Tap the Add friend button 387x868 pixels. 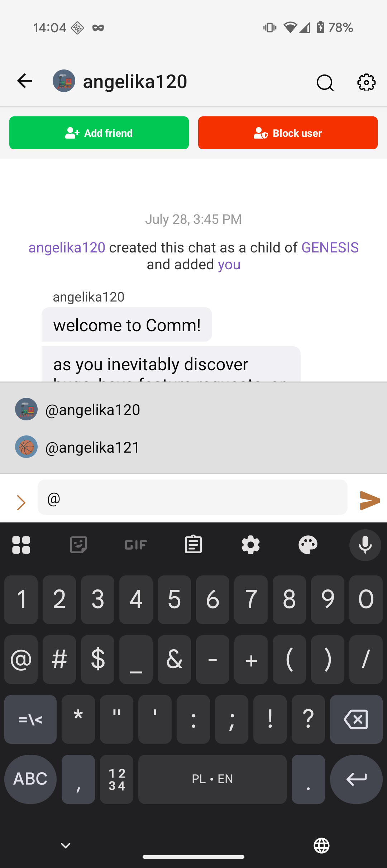click(x=99, y=133)
